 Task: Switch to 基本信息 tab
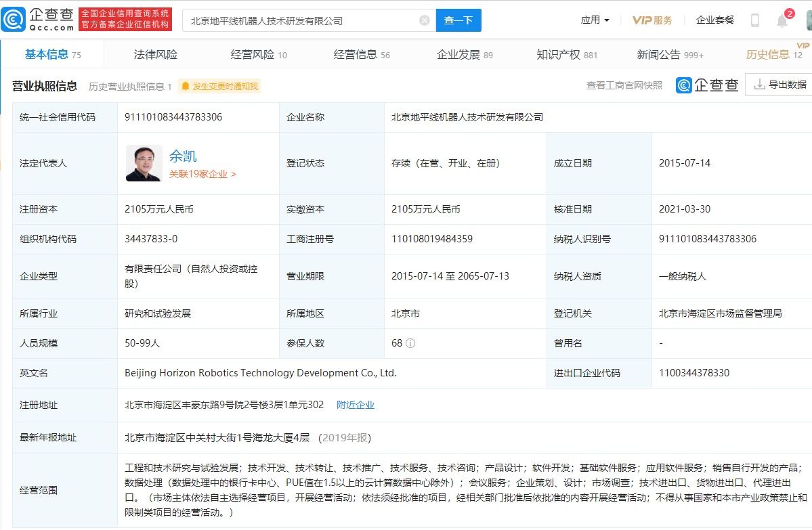pos(53,54)
